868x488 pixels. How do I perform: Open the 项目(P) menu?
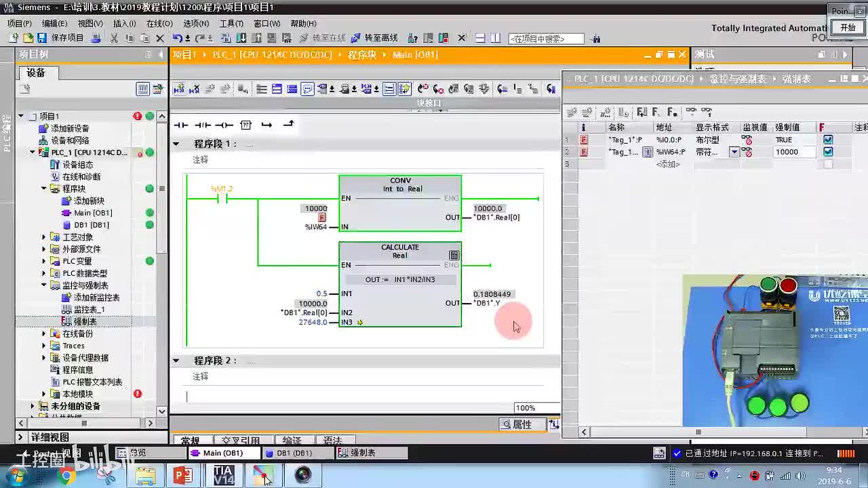19,23
